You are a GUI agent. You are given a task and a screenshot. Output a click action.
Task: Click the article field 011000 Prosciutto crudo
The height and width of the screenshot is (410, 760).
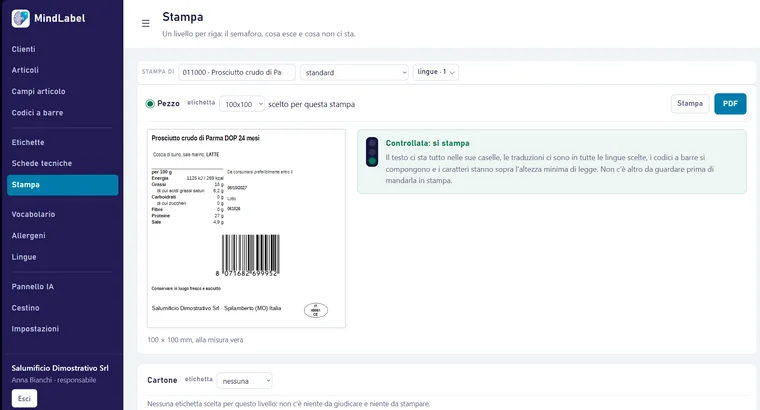pyautogui.click(x=237, y=72)
